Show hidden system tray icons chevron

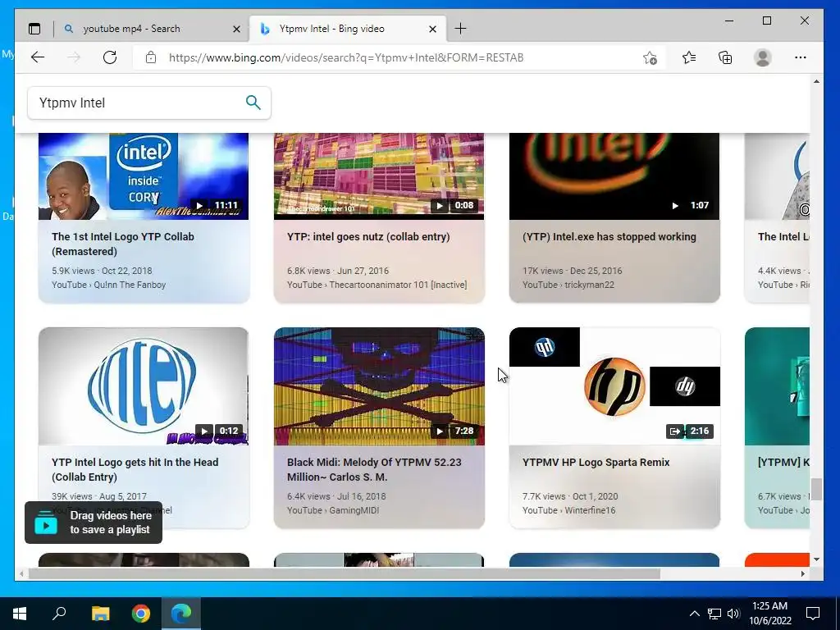click(x=694, y=614)
